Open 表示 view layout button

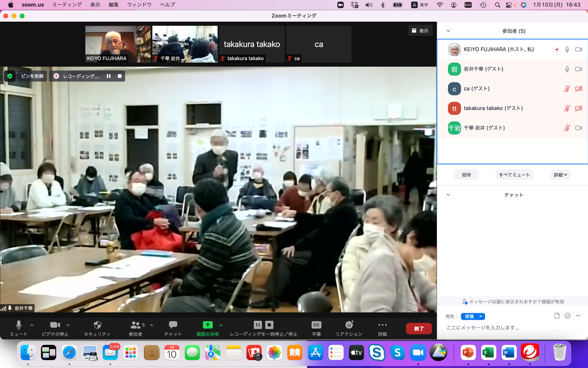(x=420, y=30)
